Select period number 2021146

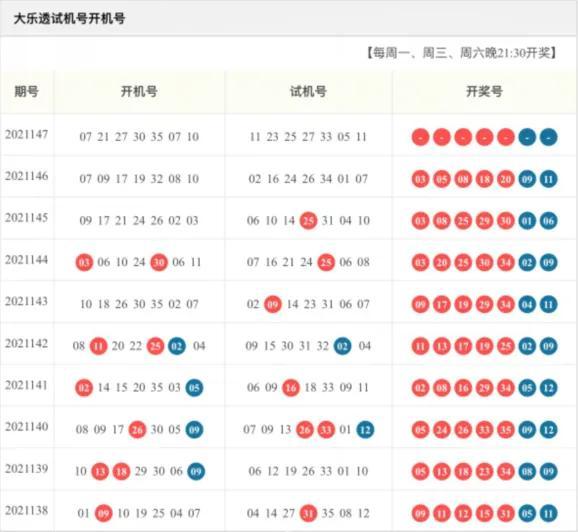tap(27, 176)
